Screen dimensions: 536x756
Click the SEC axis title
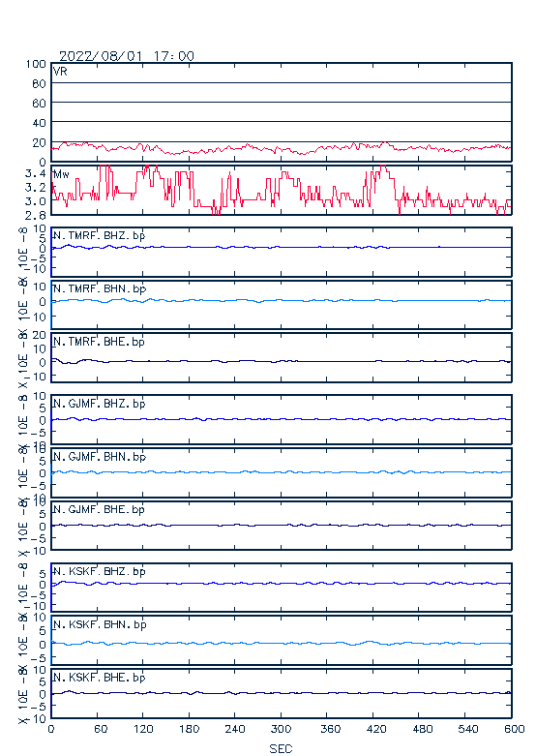pos(281,748)
